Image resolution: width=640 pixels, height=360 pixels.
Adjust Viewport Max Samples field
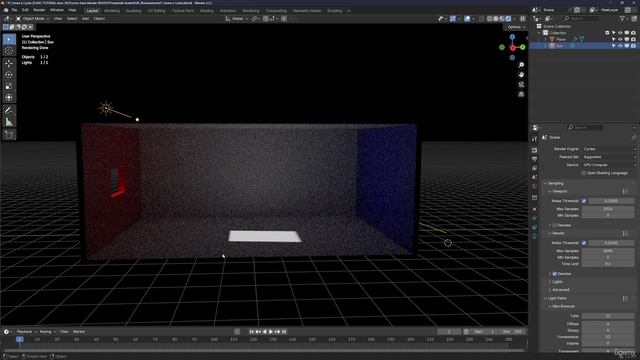point(608,209)
